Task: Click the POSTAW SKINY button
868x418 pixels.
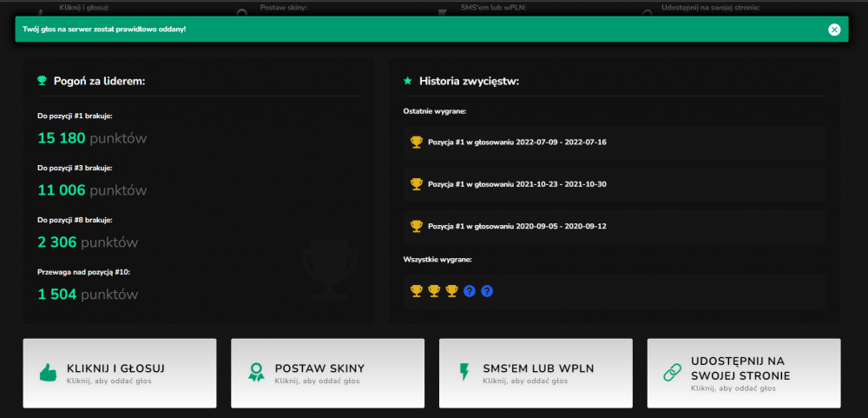Action: click(328, 373)
